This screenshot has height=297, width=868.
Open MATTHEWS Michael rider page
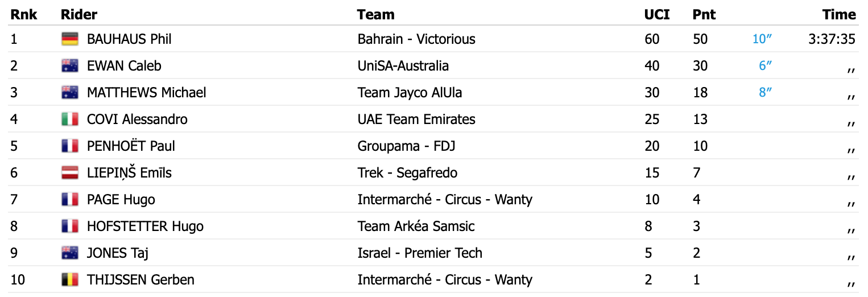point(146,93)
